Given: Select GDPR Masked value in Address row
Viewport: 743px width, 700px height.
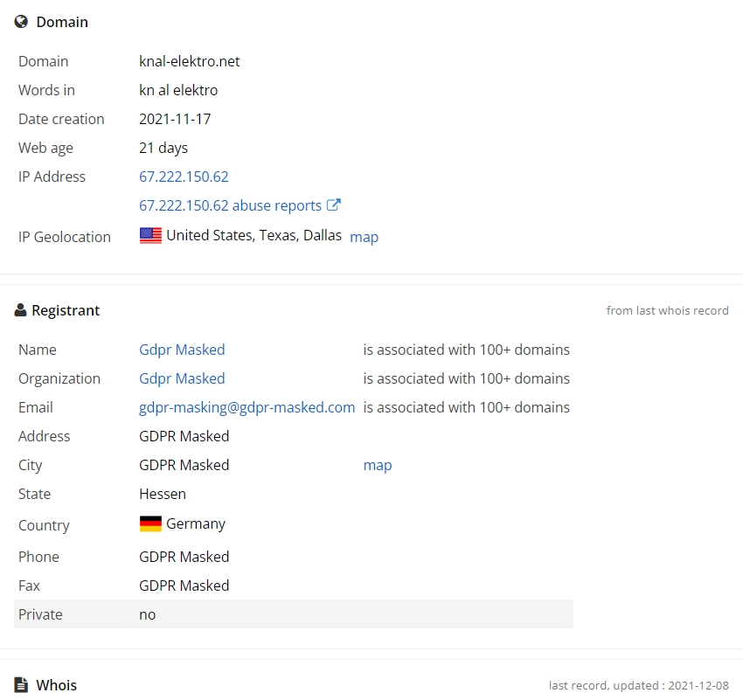Looking at the screenshot, I should [184, 436].
